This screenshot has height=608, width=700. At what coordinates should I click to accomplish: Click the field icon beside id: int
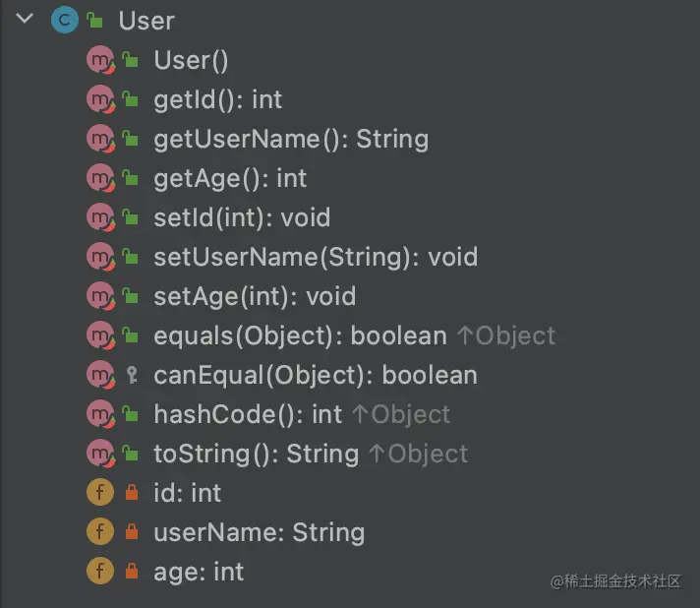(100, 492)
